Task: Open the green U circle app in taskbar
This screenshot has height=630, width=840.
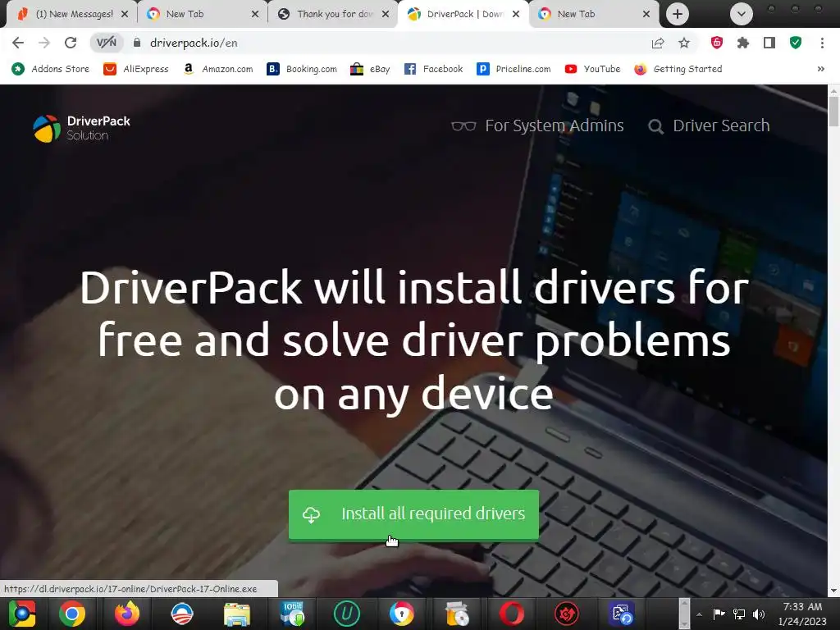Action: pos(347,614)
